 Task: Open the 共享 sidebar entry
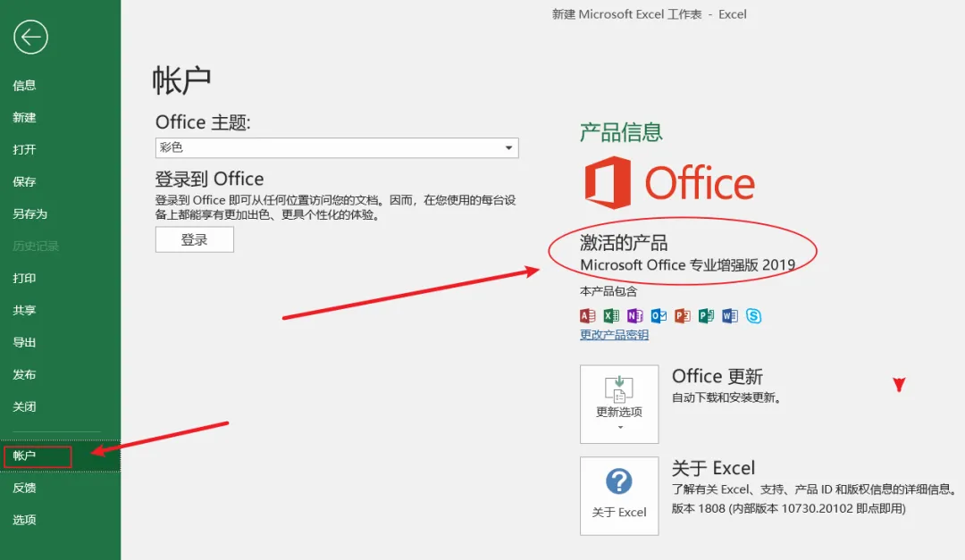[25, 310]
